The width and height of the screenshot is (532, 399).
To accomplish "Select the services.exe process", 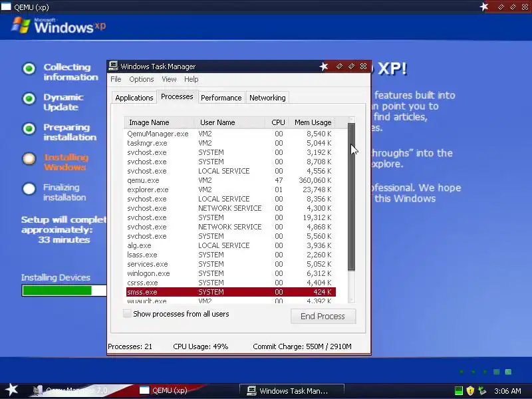I will click(x=231, y=264).
